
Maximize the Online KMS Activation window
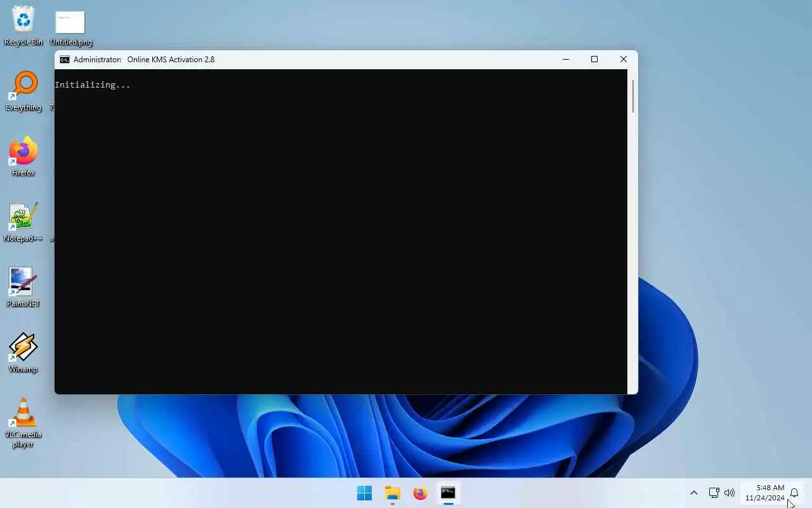coord(594,60)
